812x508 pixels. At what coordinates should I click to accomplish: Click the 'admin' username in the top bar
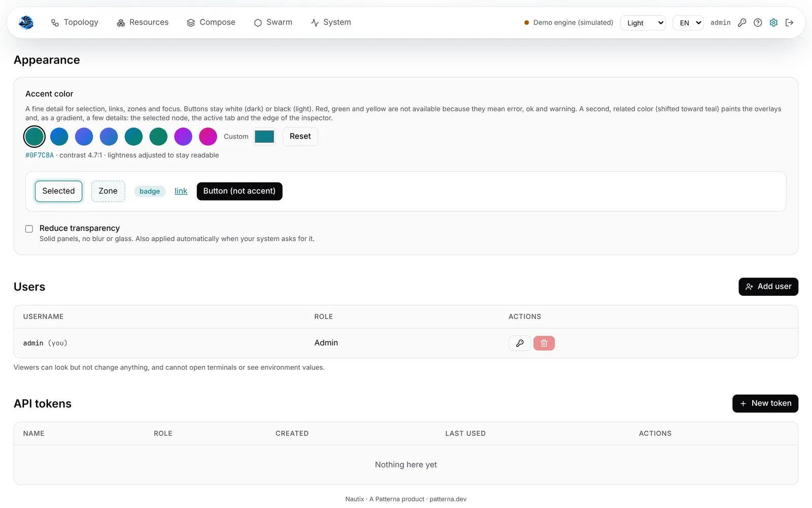pos(721,23)
